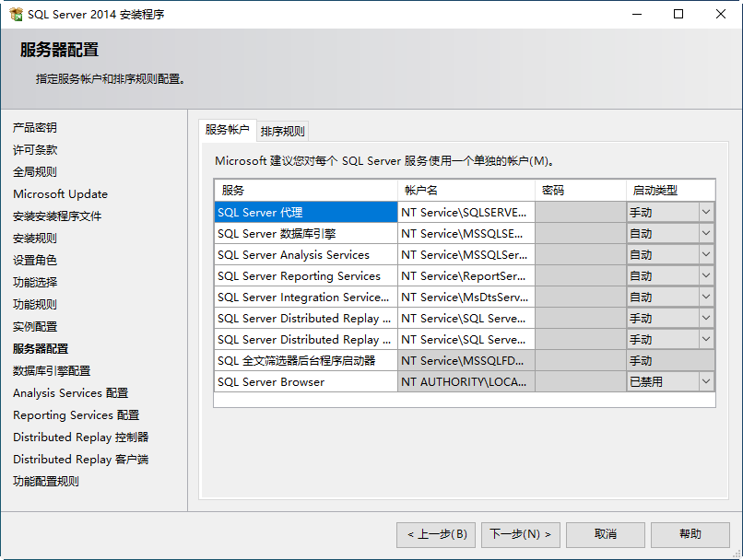This screenshot has height=560, width=743.
Task: Click Distributed Replay 控制器 step in sidebar
Action: pos(80,437)
